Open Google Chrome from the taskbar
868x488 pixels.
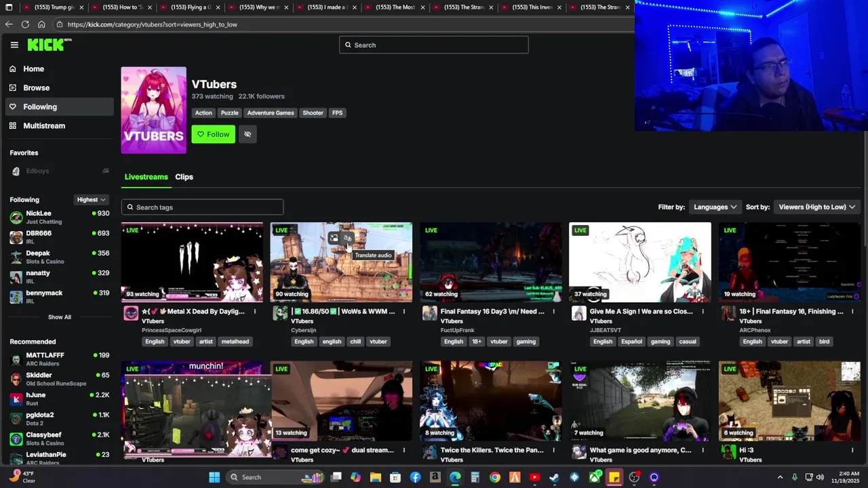point(495,477)
